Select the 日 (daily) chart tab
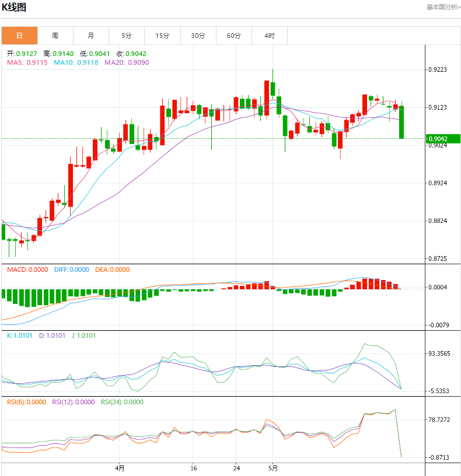 coord(19,36)
